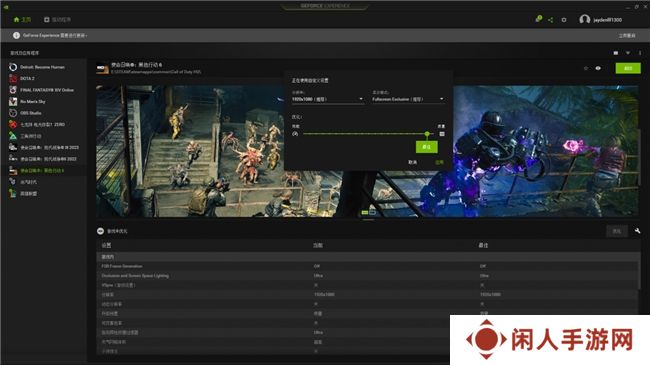Click the performance gauge icon beside slider
Screen dimensions: 650x365
(x=295, y=134)
